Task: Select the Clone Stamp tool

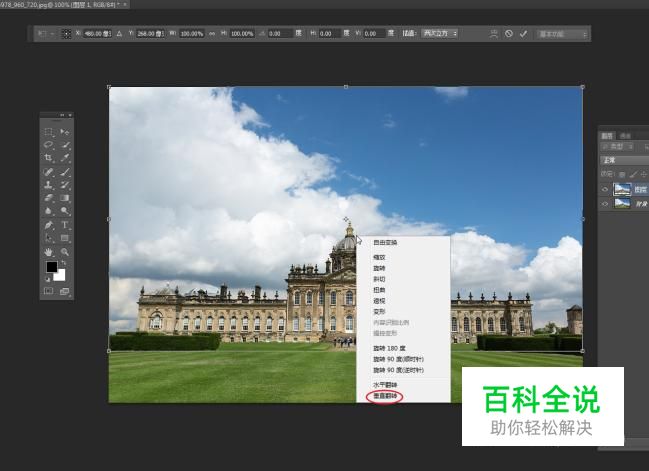Action: point(49,185)
